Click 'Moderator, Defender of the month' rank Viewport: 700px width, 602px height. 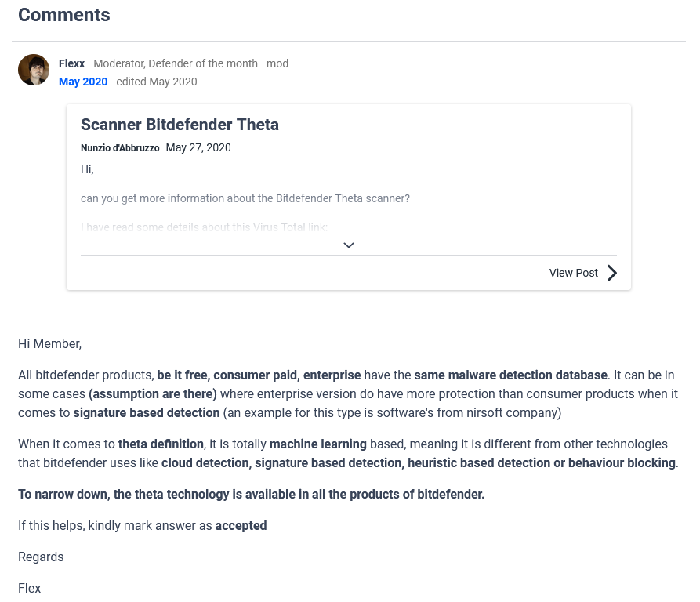pos(176,63)
